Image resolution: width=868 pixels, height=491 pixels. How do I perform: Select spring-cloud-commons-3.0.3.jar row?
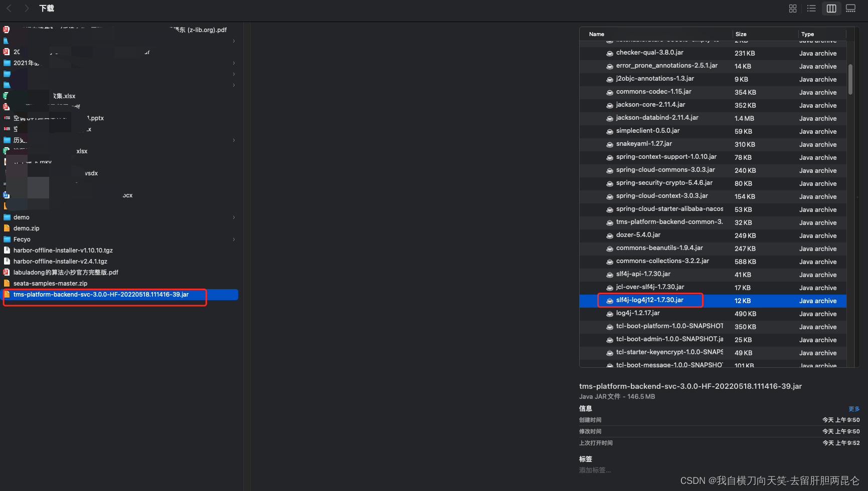[713, 170]
